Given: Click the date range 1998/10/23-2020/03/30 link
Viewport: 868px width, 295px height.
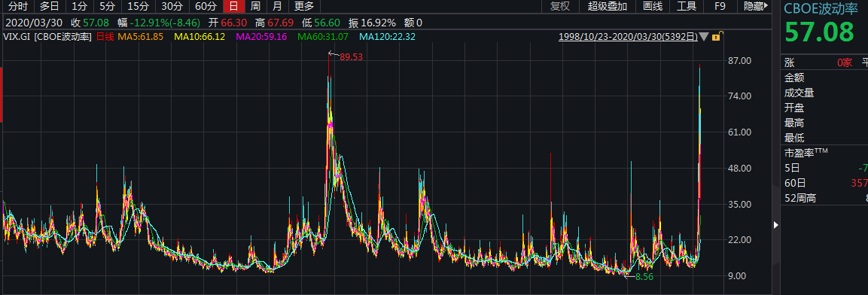Looking at the screenshot, I should point(628,37).
